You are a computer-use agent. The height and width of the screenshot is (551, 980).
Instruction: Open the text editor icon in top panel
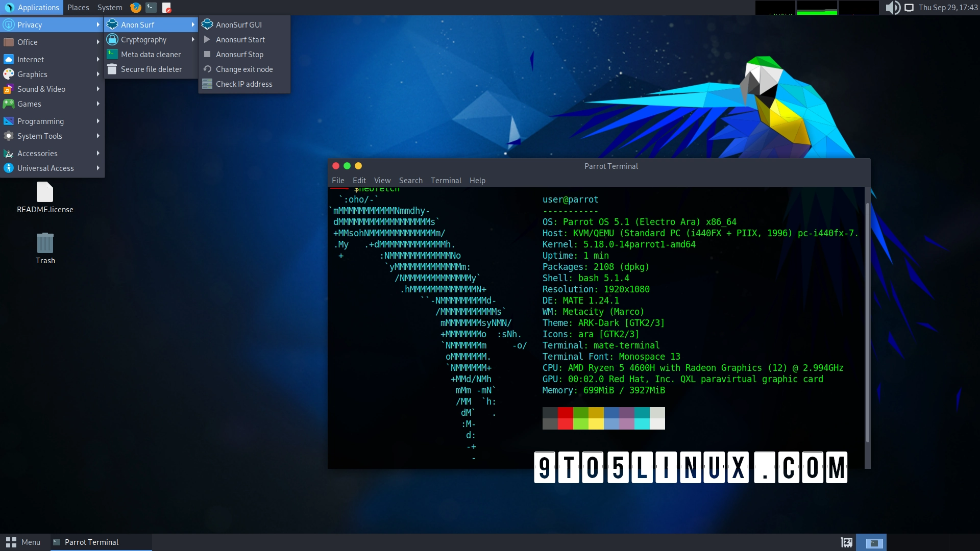[166, 8]
